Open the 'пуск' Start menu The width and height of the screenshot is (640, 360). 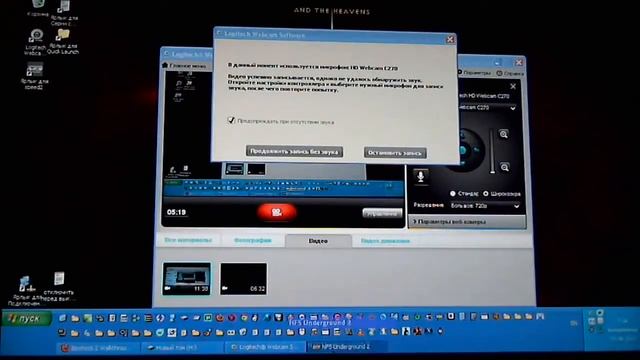[27, 318]
